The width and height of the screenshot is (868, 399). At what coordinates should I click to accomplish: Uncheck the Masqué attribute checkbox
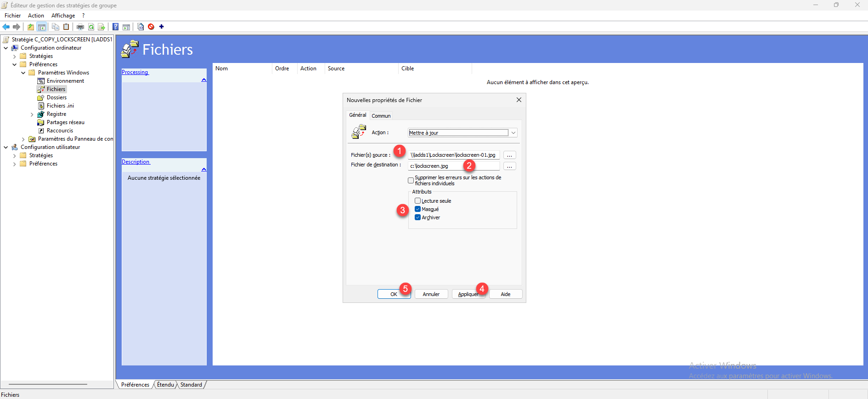click(417, 209)
